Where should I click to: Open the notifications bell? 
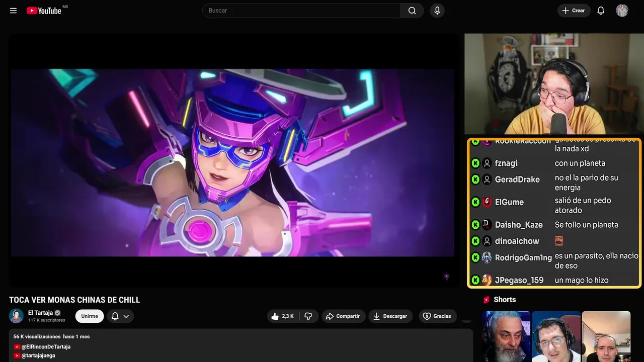pyautogui.click(x=601, y=11)
